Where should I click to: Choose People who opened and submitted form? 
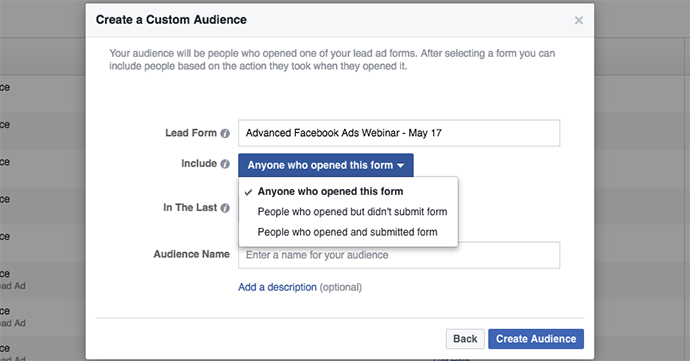348,232
